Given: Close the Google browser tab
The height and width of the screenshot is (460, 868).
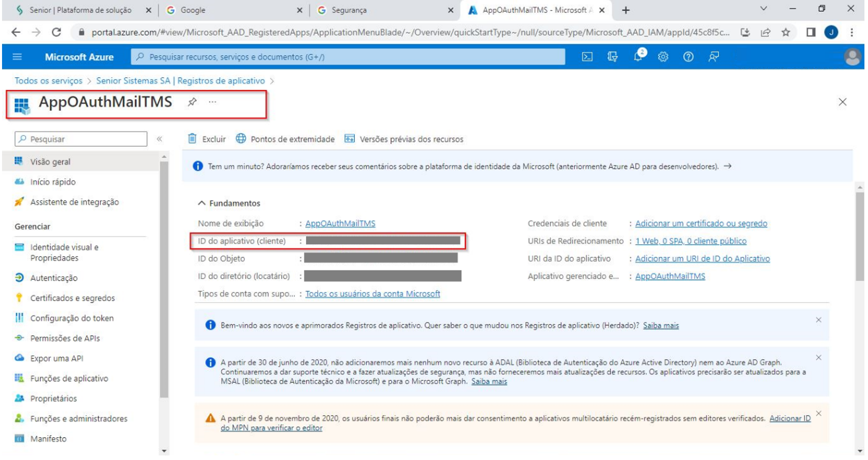Looking at the screenshot, I should click(299, 10).
